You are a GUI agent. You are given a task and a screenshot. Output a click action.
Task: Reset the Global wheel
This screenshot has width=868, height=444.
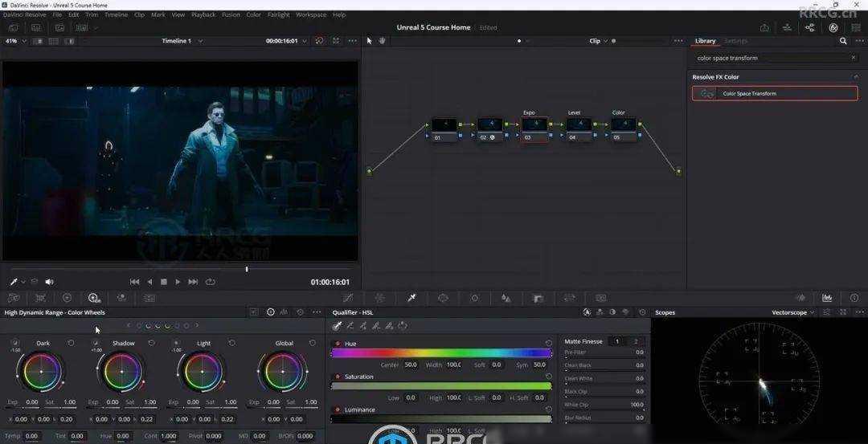312,344
